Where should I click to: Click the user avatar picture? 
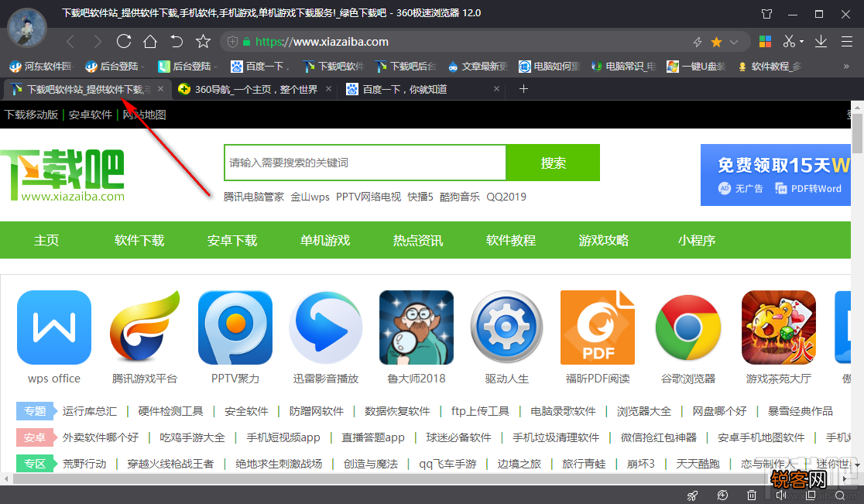click(27, 28)
